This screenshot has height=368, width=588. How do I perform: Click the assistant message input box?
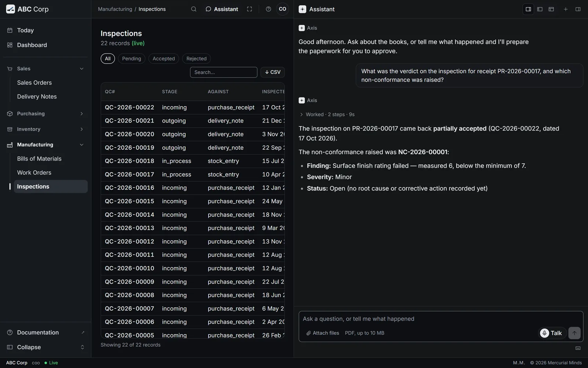441,319
